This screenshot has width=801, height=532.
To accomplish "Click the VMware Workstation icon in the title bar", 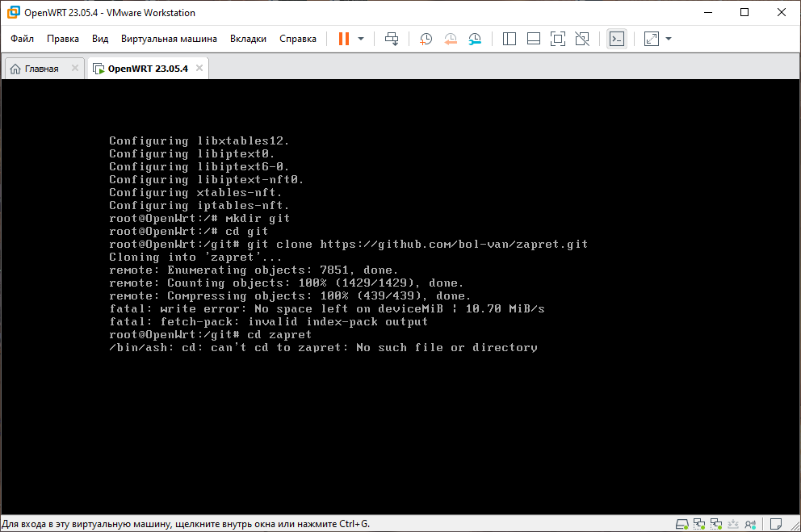I will [13, 12].
